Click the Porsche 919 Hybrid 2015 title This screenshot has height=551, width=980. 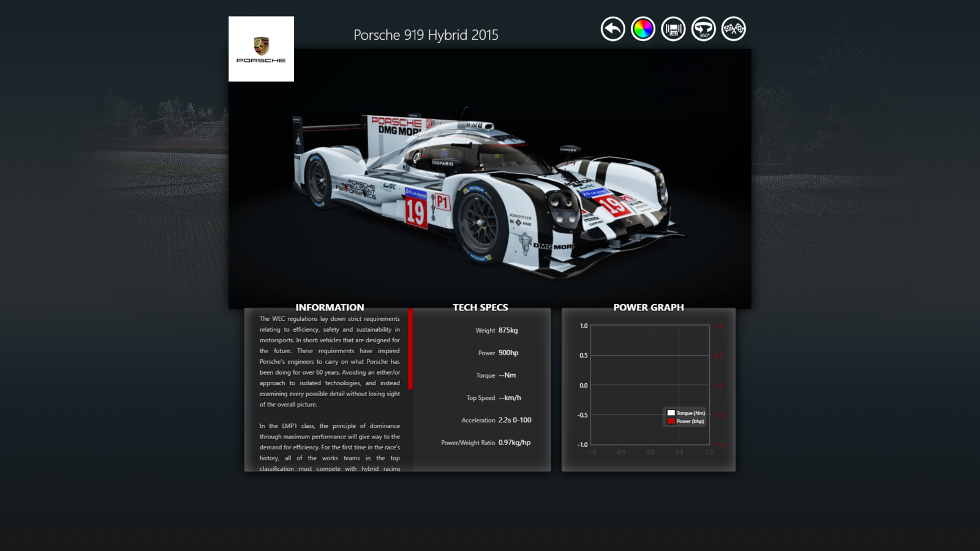tap(426, 35)
